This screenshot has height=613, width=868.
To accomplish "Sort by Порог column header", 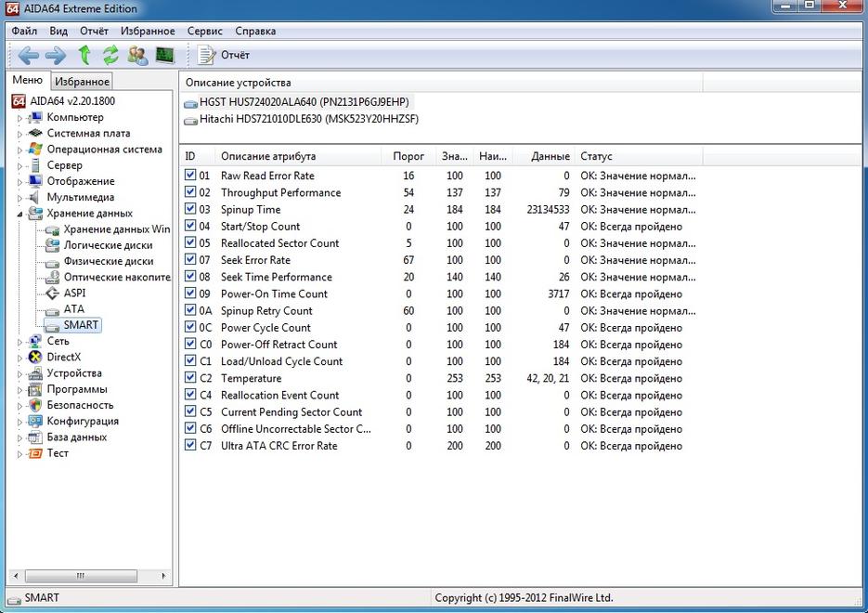I will [408, 156].
